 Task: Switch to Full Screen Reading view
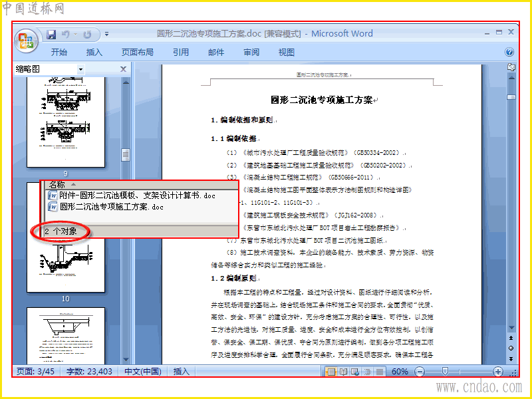pyautogui.click(x=343, y=372)
